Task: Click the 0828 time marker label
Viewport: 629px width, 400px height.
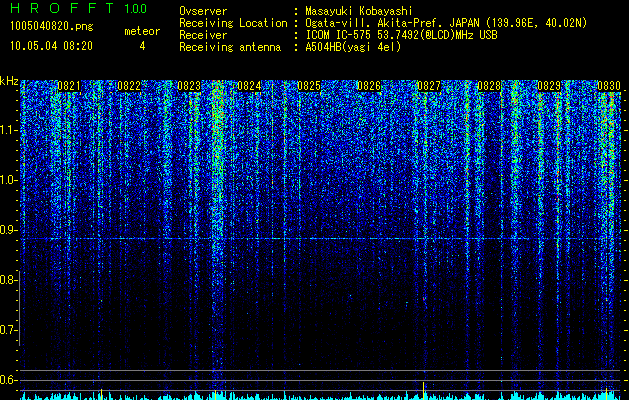Action: click(x=489, y=86)
